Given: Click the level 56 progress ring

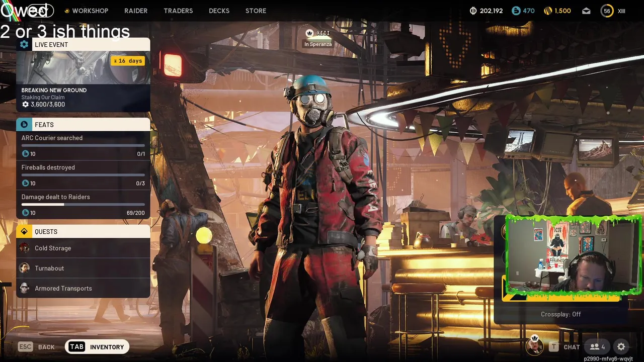Looking at the screenshot, I should (607, 11).
